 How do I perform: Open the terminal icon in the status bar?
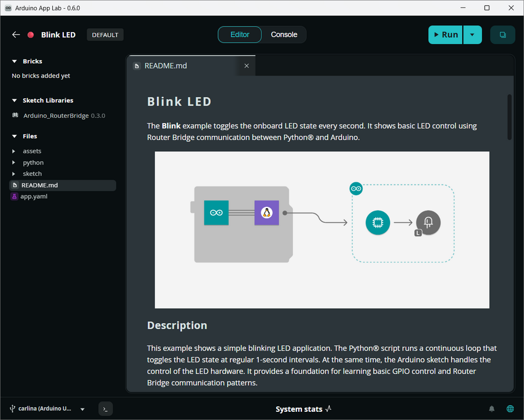pyautogui.click(x=105, y=409)
